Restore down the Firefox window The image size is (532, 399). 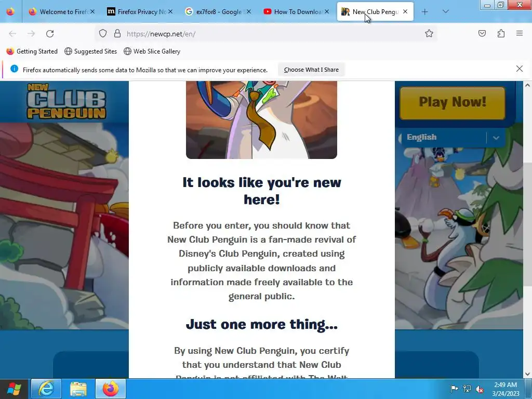[x=501, y=5]
